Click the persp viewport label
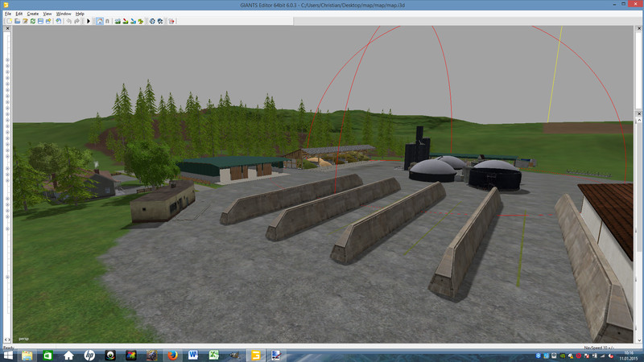 [x=24, y=339]
